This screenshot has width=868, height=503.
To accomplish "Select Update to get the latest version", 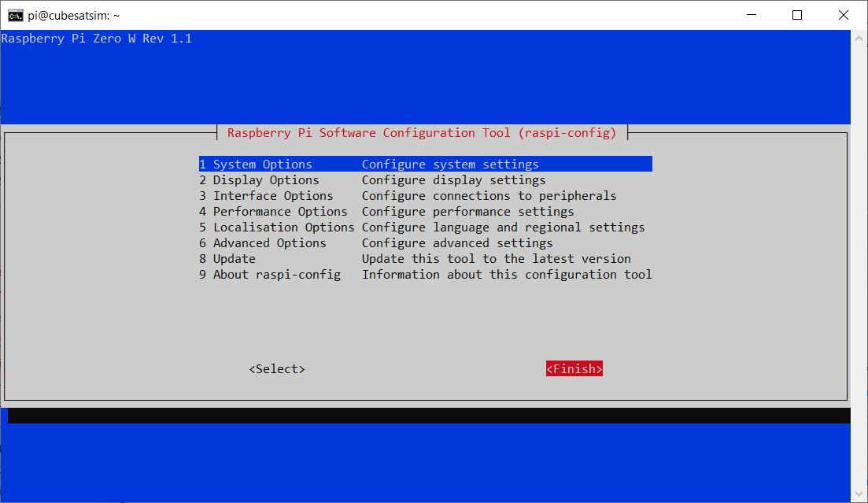I will pos(236,258).
